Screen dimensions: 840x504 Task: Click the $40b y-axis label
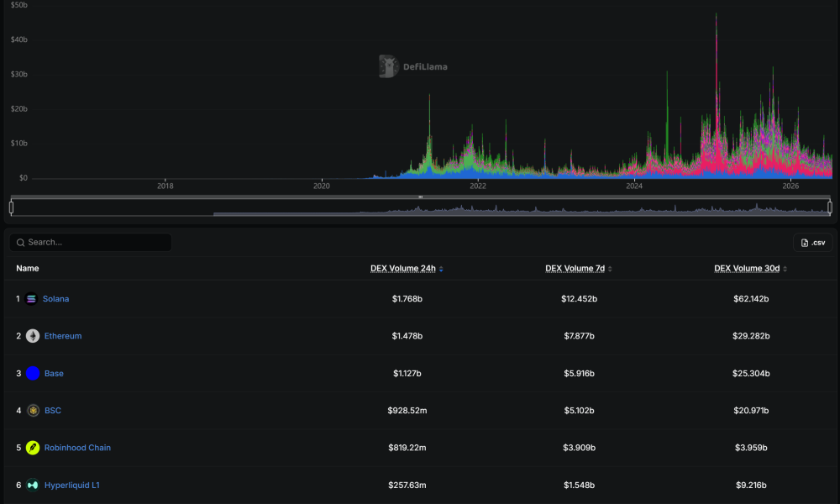tap(19, 39)
